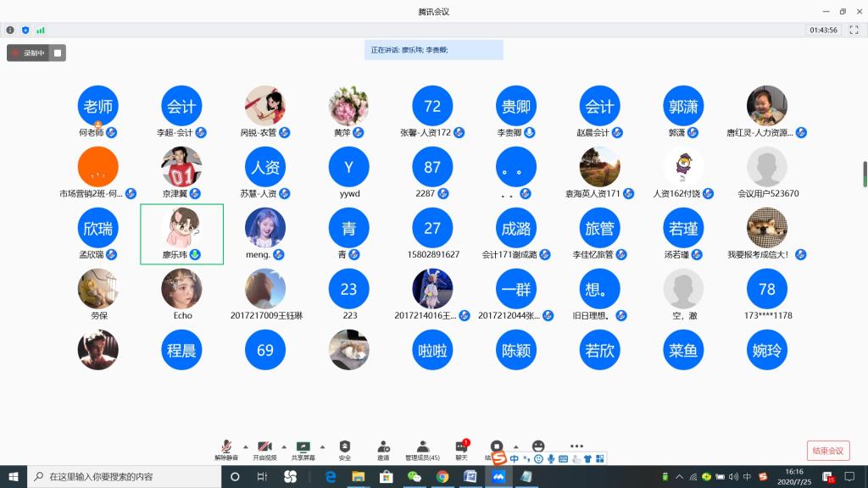Click the blue network security shield icon
Screen dimensions: 868x488
click(25, 30)
